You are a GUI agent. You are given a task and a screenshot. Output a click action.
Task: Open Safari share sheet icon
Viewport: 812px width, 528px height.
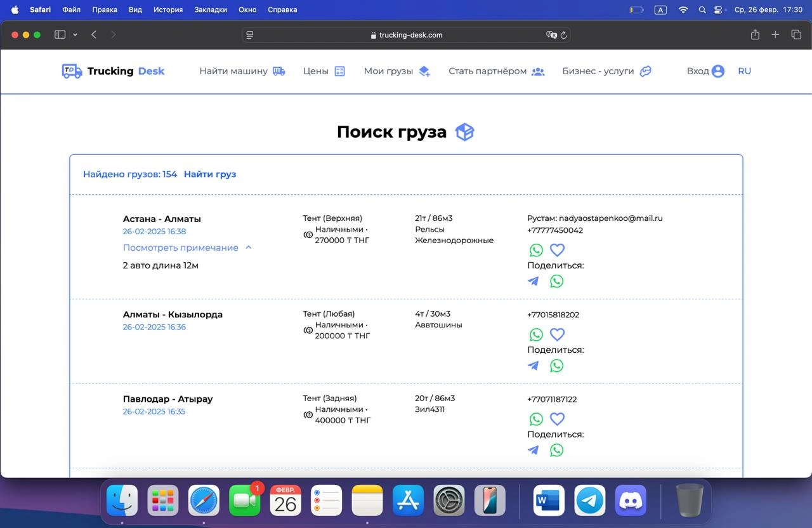(x=755, y=35)
